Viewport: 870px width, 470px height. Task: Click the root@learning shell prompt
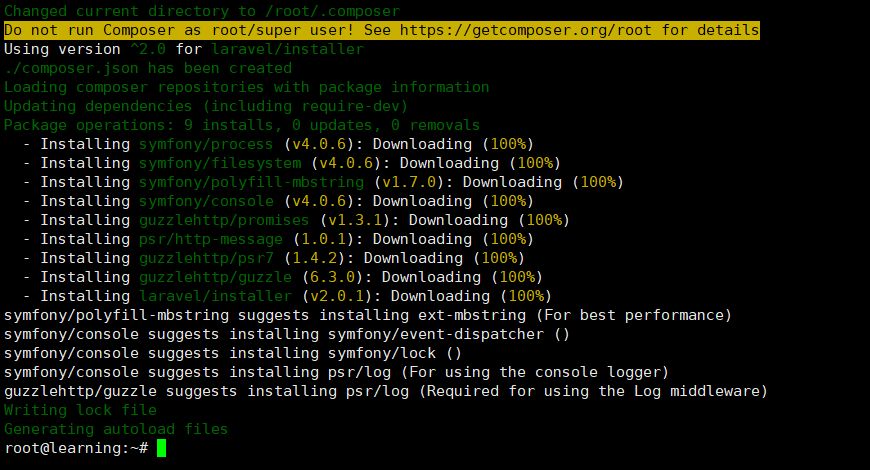pos(76,448)
